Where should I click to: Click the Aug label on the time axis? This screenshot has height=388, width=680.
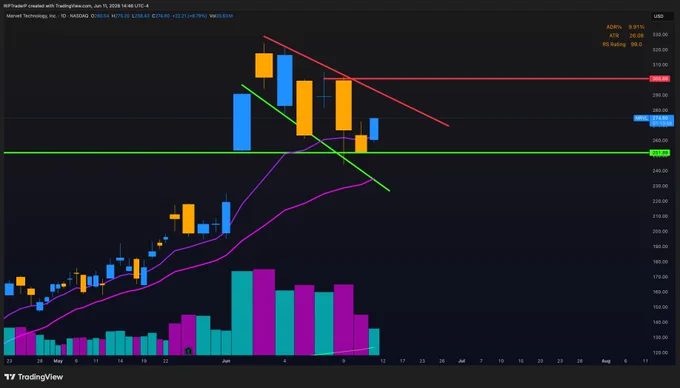click(606, 361)
